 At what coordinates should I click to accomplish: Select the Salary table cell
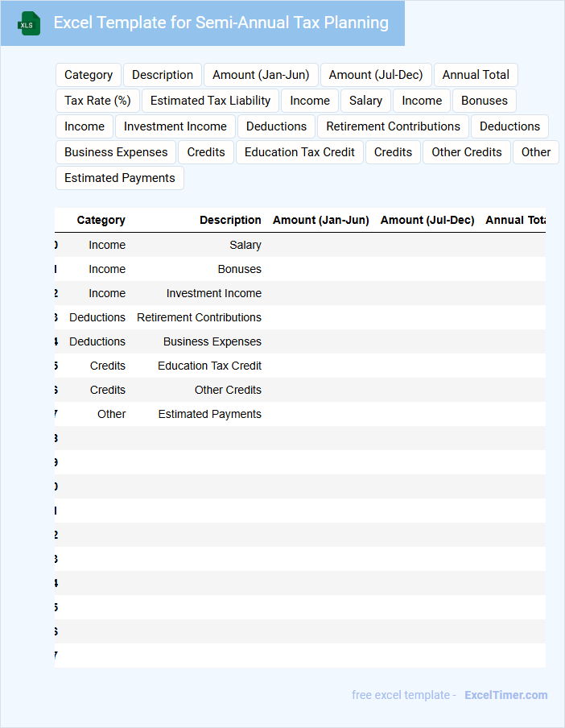(x=245, y=245)
